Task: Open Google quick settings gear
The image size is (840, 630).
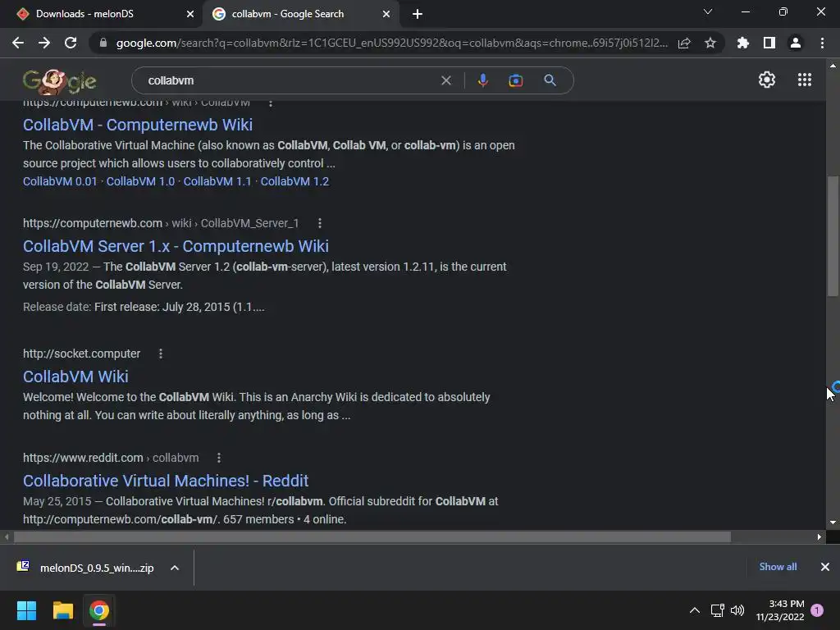Action: [x=767, y=80]
